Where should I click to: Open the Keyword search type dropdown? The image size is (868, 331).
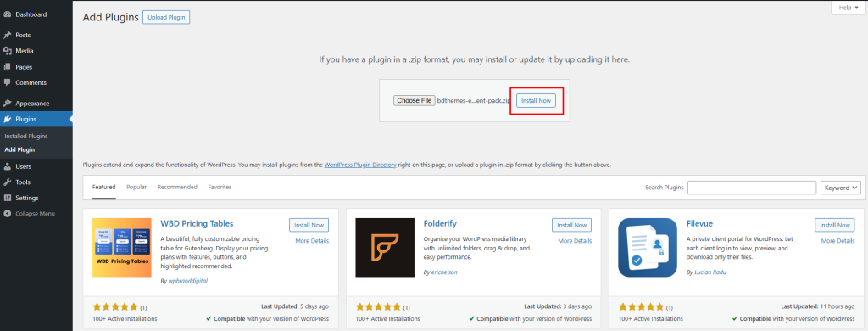pyautogui.click(x=841, y=188)
